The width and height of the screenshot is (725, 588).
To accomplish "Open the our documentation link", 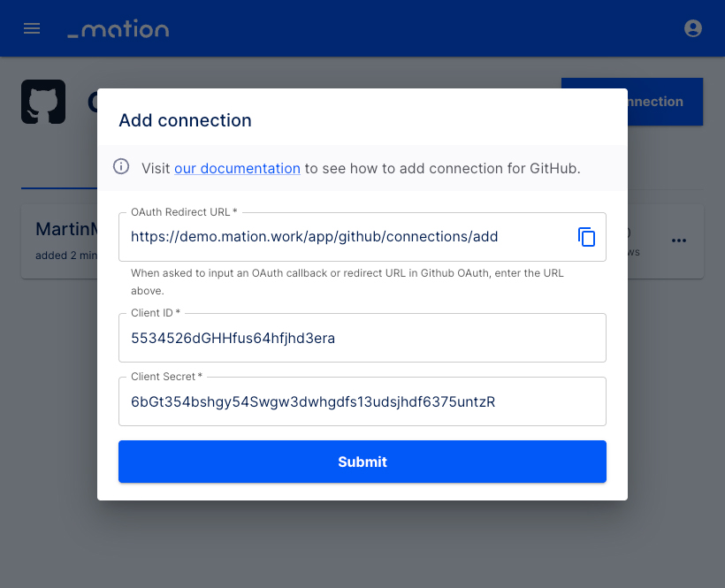I will click(237, 168).
